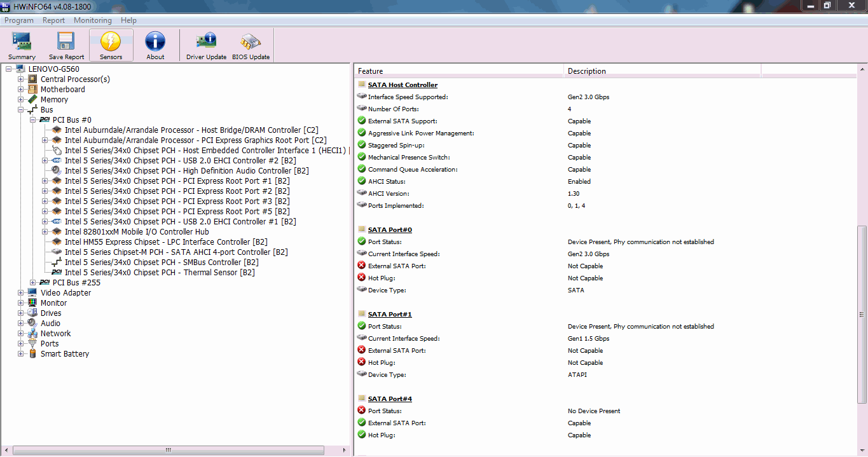Select the Network tree icon
The image size is (868, 457).
tap(32, 334)
